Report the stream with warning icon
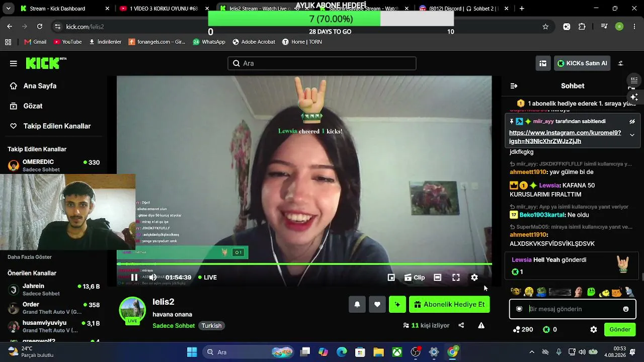 coord(481,325)
